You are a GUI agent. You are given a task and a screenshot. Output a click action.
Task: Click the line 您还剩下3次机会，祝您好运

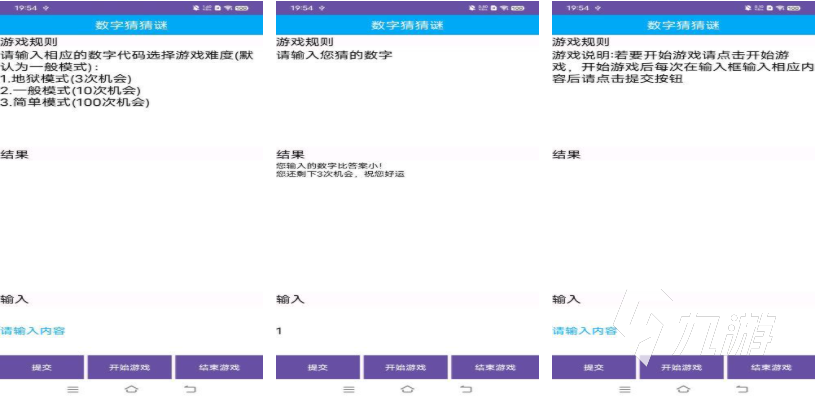coord(340,174)
